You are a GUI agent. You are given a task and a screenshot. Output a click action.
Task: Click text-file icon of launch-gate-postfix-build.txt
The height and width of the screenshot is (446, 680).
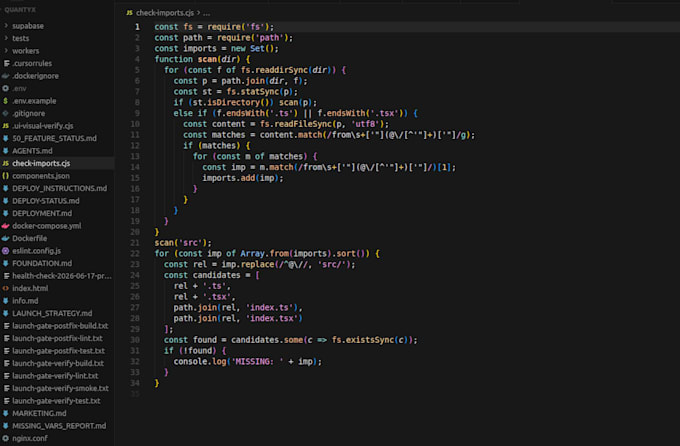point(6,326)
